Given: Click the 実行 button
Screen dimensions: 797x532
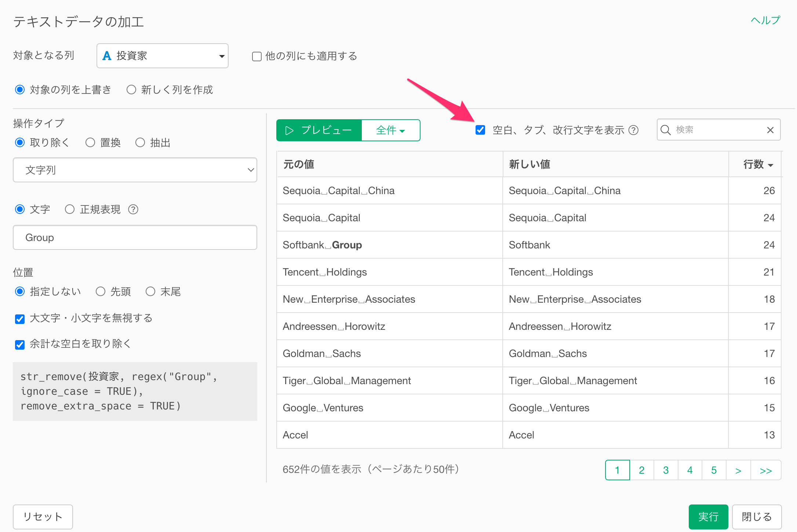Looking at the screenshot, I should [x=708, y=517].
